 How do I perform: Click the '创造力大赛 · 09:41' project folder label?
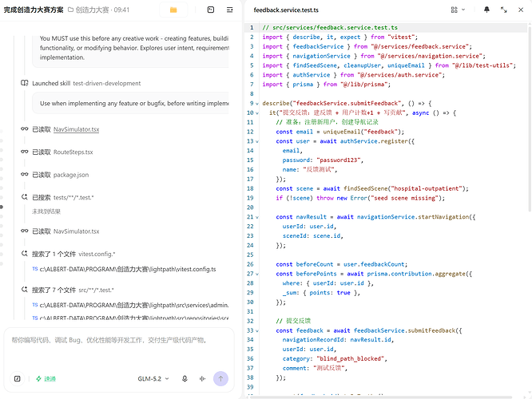99,10
